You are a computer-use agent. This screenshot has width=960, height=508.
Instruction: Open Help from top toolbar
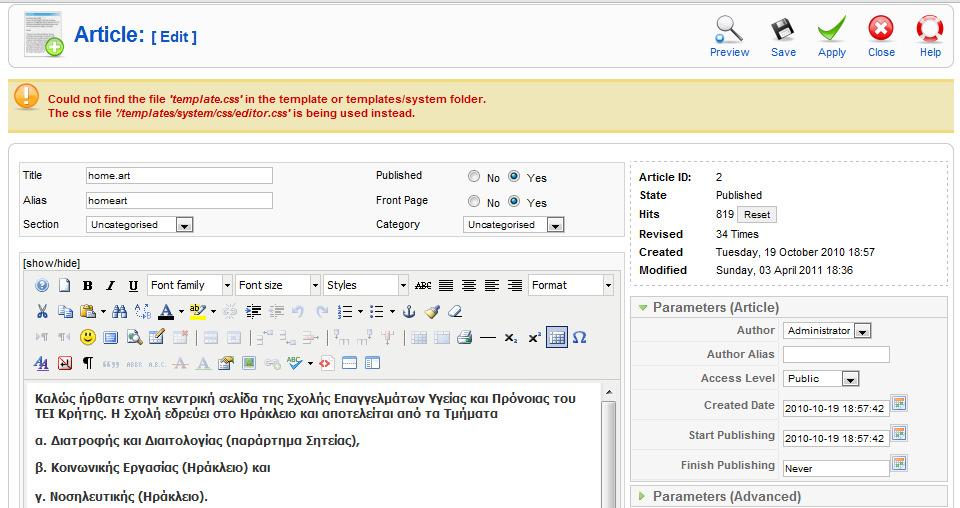pos(930,37)
